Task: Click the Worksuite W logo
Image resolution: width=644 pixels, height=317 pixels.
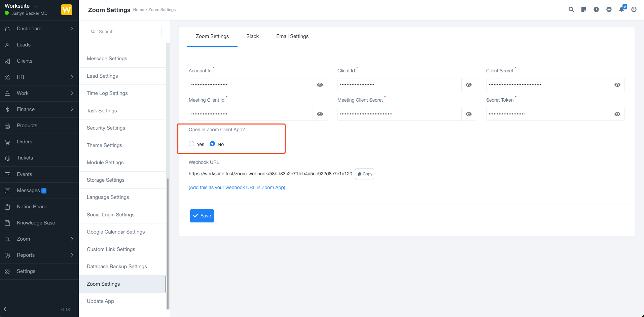Action: [x=67, y=10]
